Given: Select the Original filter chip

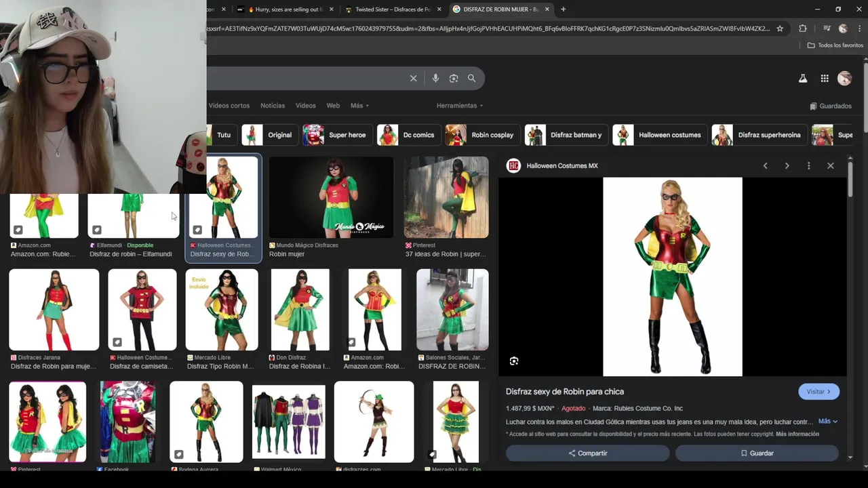Looking at the screenshot, I should (x=269, y=135).
